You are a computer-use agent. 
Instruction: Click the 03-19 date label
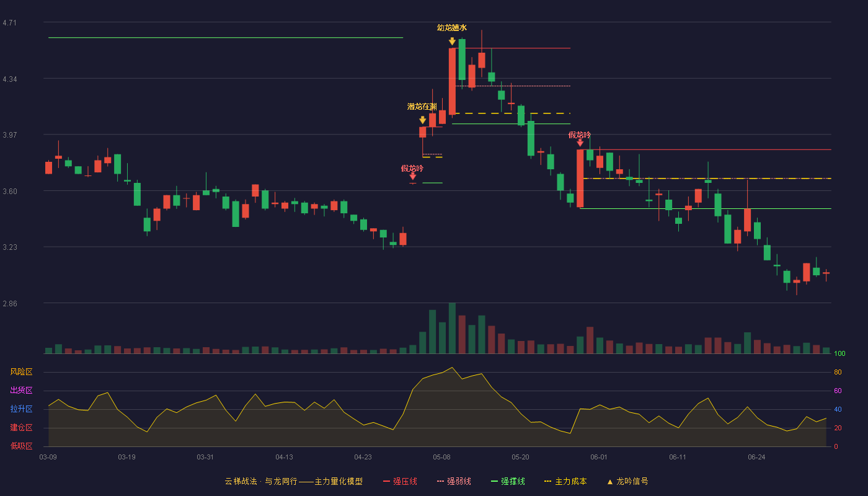(126, 457)
